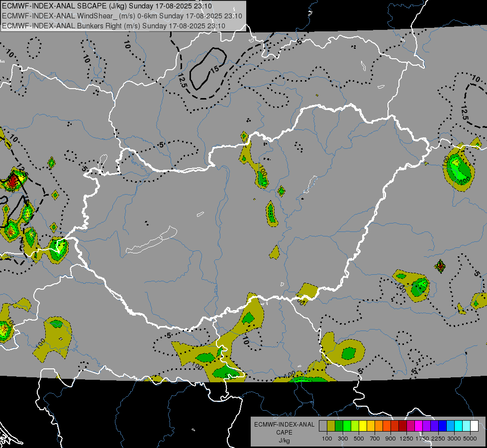Click the J/kg unit label in the legend
This screenshot has height=448, width=487.
pyautogui.click(x=284, y=441)
